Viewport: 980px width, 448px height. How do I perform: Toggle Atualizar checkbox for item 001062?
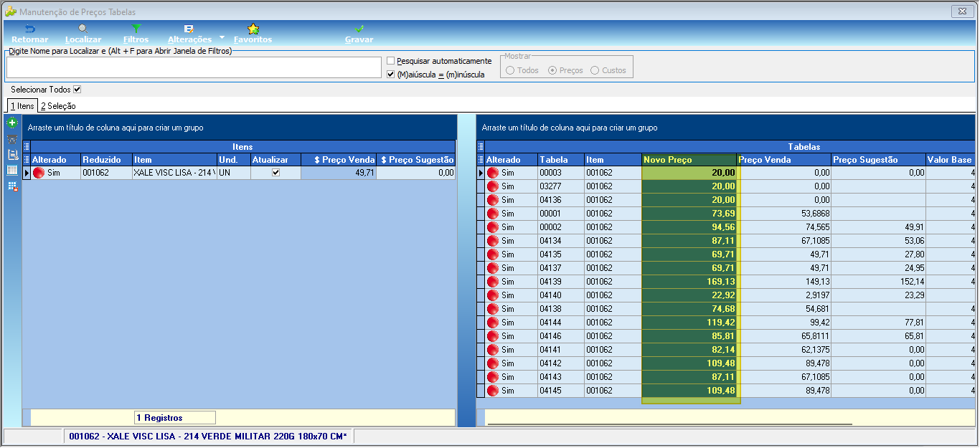coord(275,173)
